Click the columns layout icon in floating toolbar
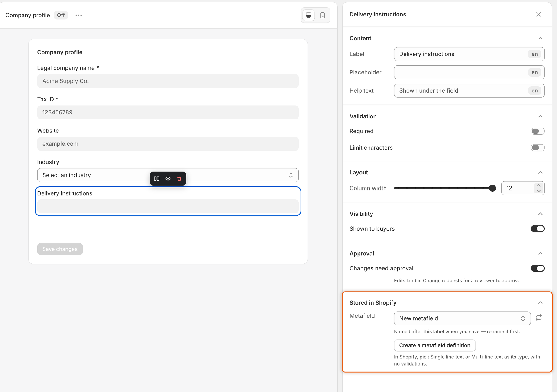 157,179
